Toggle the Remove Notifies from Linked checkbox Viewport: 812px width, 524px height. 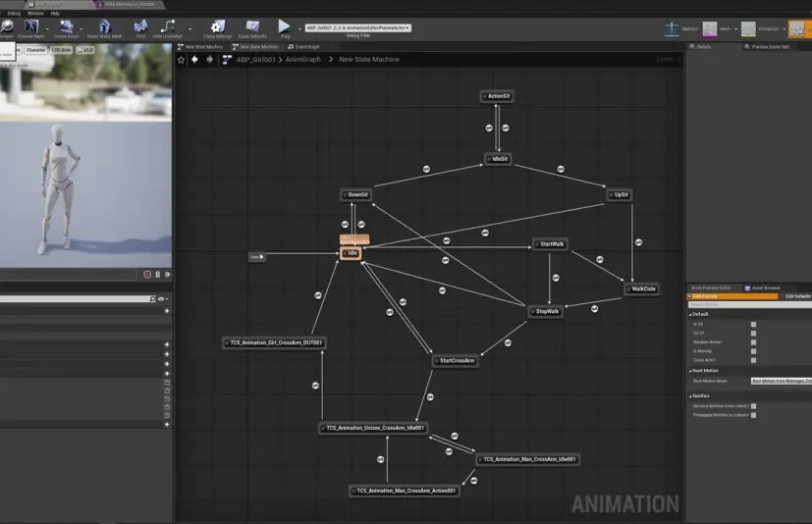click(753, 406)
